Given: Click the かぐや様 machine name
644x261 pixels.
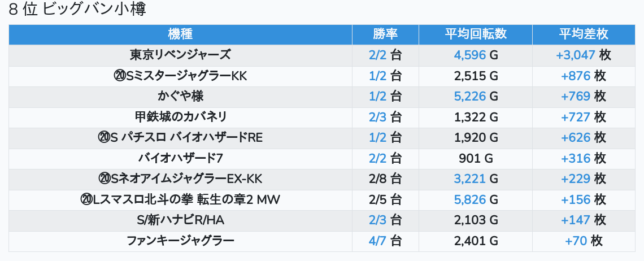Looking at the screenshot, I should (x=180, y=97).
